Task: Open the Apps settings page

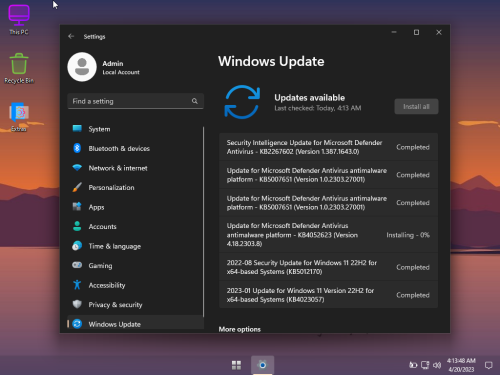Action: tap(135, 207)
